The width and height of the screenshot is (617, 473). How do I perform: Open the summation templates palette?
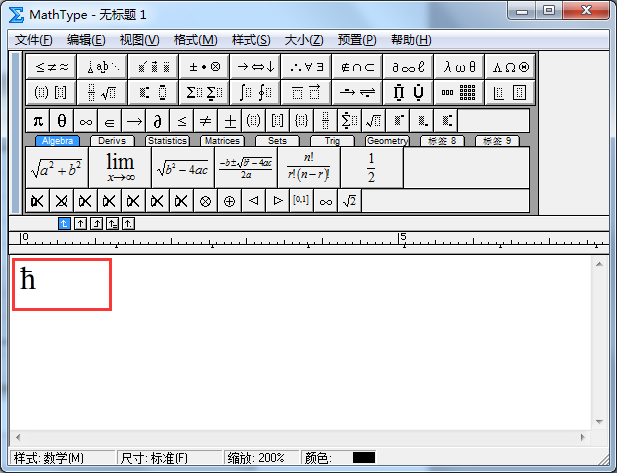pos(203,92)
